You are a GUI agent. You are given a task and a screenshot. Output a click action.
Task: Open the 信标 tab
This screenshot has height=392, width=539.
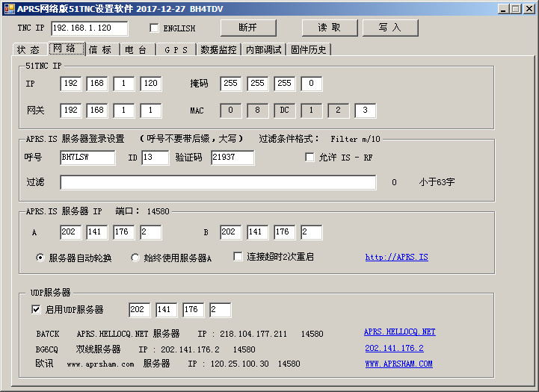[99, 50]
